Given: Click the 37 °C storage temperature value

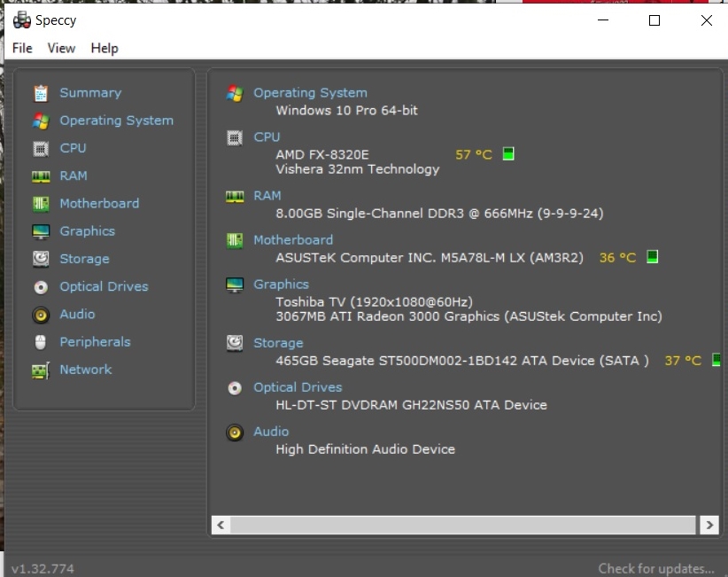Looking at the screenshot, I should point(683,361).
